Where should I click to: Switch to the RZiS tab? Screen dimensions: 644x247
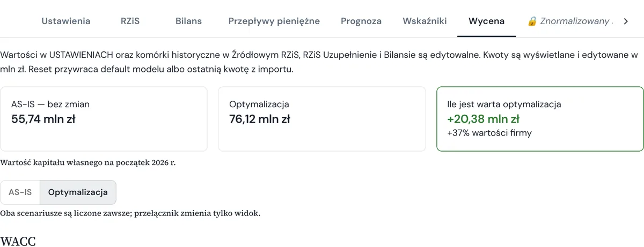(130, 21)
